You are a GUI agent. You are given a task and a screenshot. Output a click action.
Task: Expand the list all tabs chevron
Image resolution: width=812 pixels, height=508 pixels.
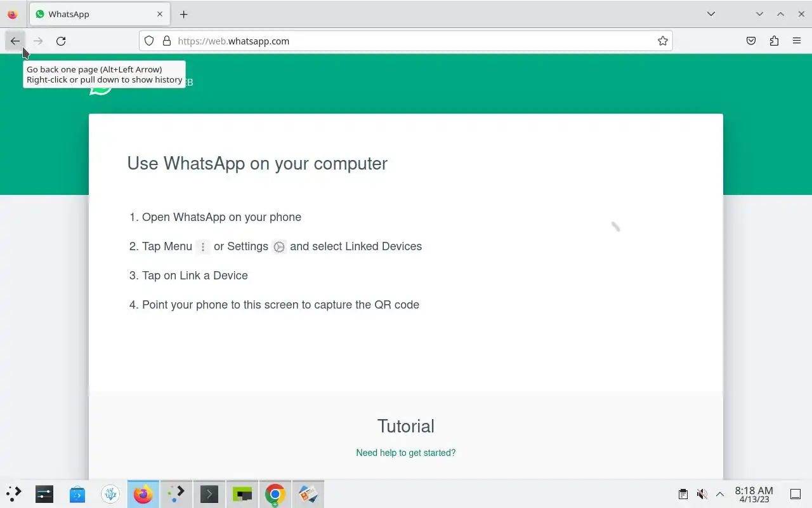point(711,14)
